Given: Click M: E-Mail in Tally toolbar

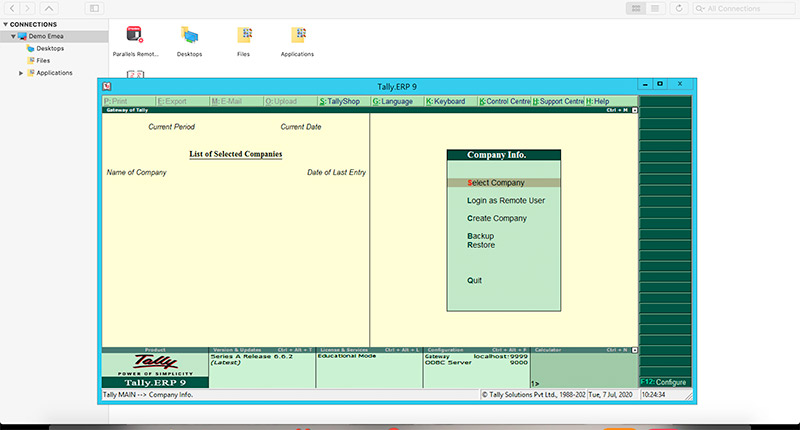Looking at the screenshot, I should 236,101.
